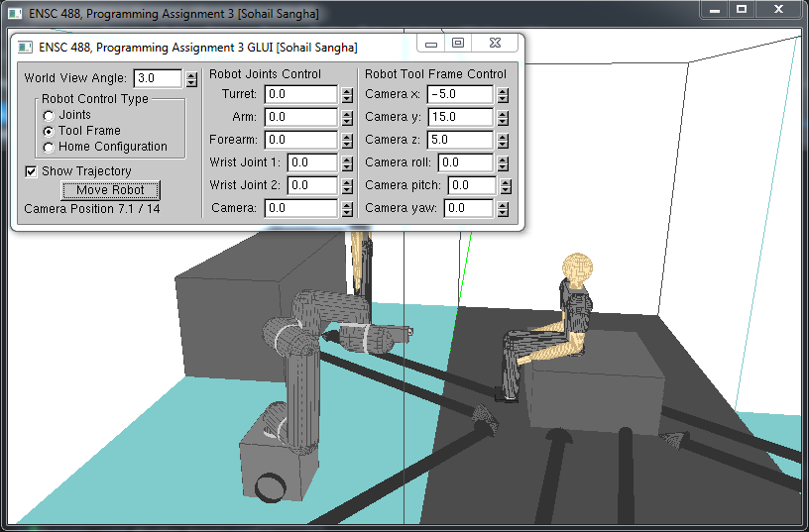
Task: Click the Turret value spinner arrows
Action: coord(347,95)
